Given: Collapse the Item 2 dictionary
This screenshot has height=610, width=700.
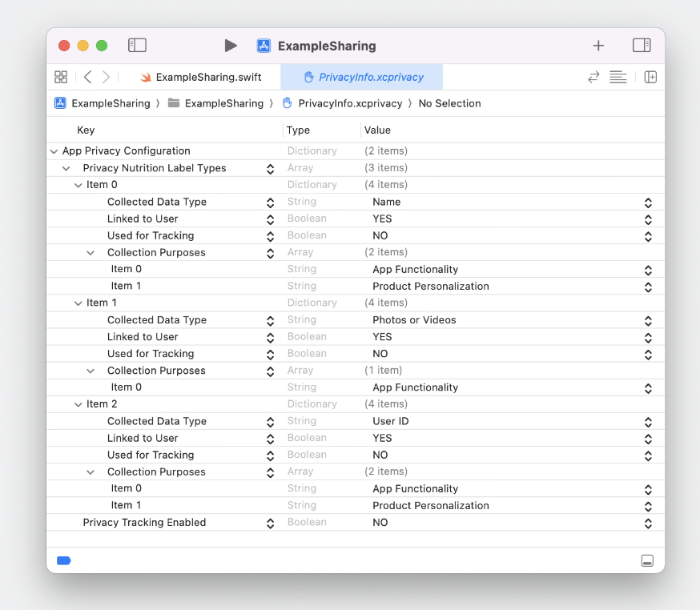Looking at the screenshot, I should click(x=78, y=405).
